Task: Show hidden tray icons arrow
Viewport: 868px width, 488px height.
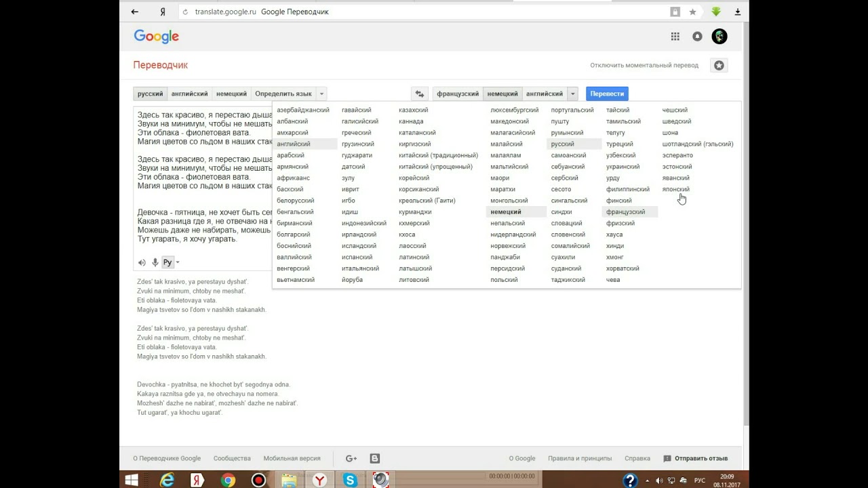Action: point(648,481)
